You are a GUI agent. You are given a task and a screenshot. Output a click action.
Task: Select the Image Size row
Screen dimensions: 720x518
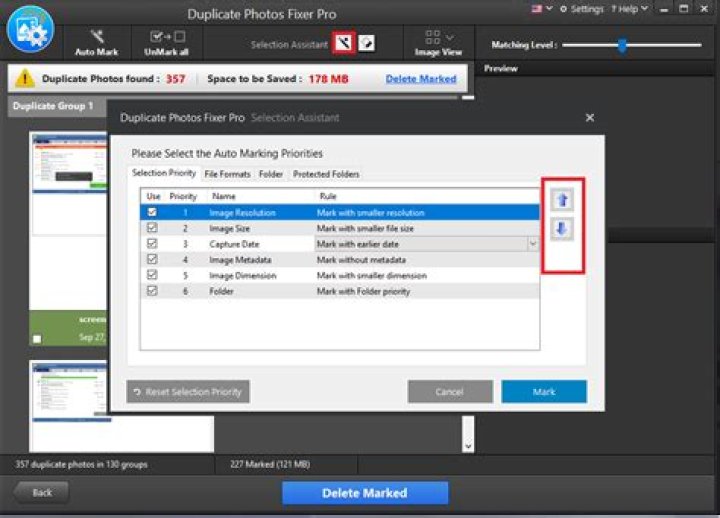(x=340, y=228)
